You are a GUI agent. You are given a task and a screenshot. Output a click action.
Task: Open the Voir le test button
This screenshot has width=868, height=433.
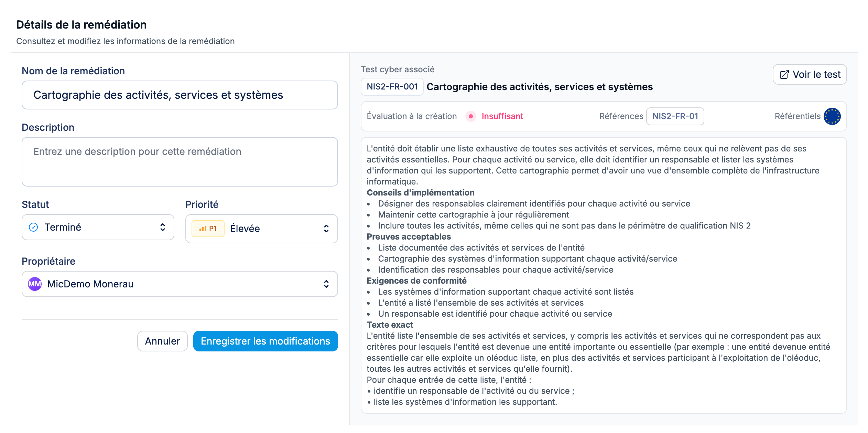pyautogui.click(x=810, y=75)
